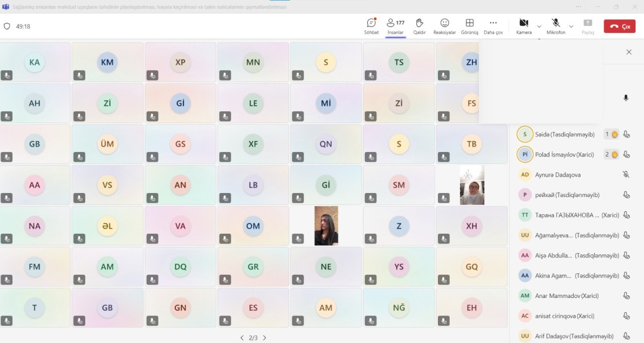Select Polad İsmayılov in participant list
Viewport: 644px width, 343px height.
tap(564, 154)
